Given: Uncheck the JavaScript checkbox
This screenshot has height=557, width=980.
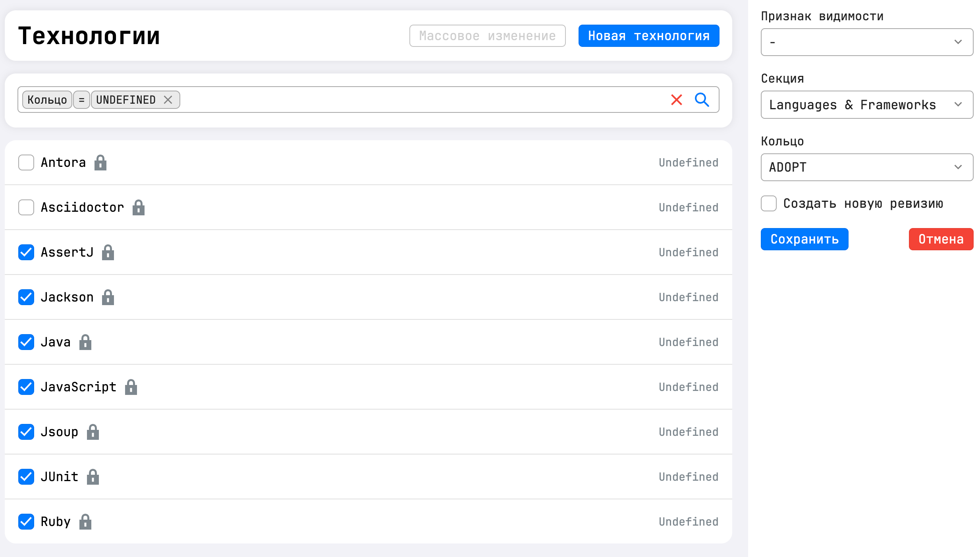Looking at the screenshot, I should click(x=26, y=387).
